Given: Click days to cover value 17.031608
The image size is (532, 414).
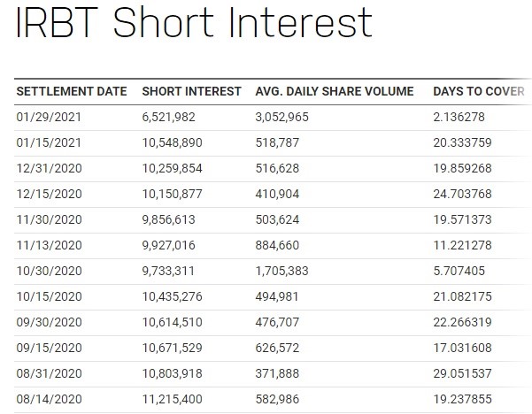Looking at the screenshot, I should point(462,348).
